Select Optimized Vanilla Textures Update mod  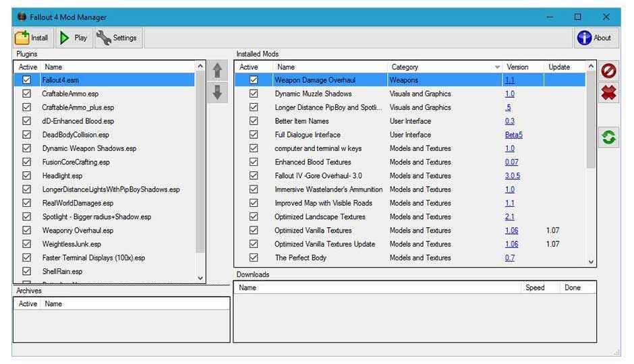coord(410,244)
